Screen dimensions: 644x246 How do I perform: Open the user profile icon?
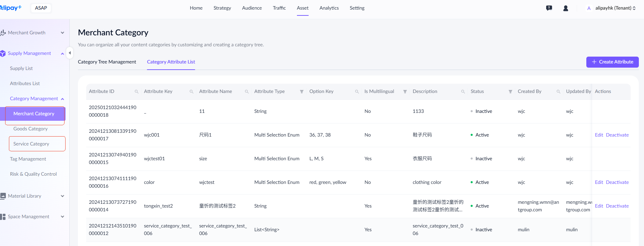tap(566, 8)
